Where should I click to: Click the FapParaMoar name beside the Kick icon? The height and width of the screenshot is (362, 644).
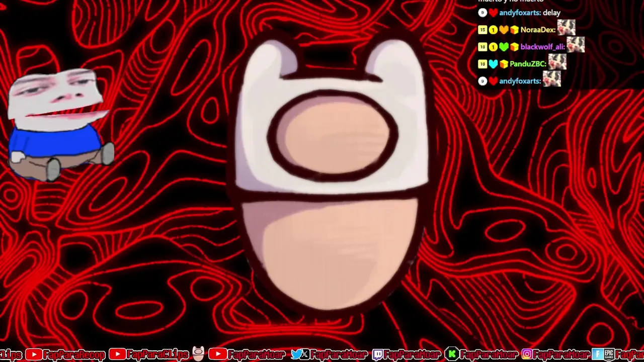click(489, 354)
